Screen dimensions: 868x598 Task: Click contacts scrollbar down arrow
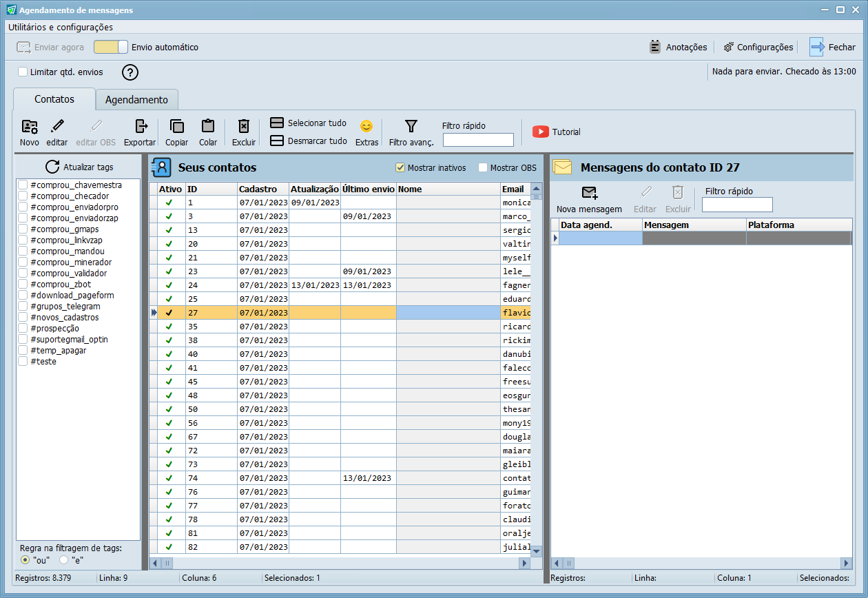(537, 551)
